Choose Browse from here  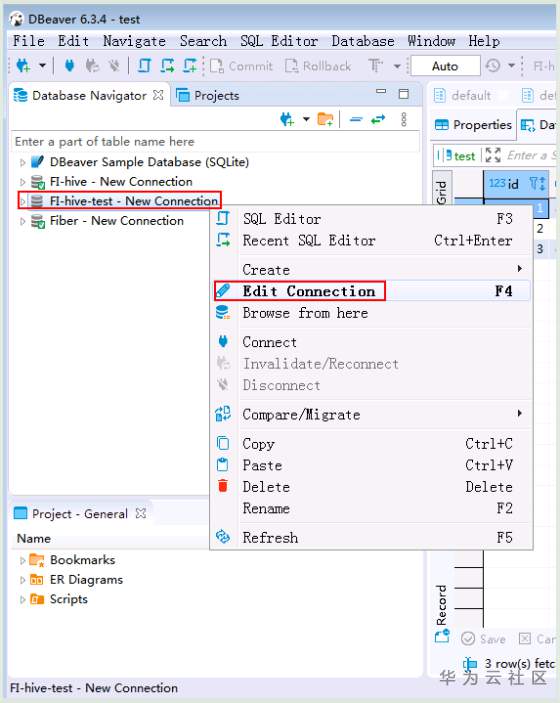[371, 313]
